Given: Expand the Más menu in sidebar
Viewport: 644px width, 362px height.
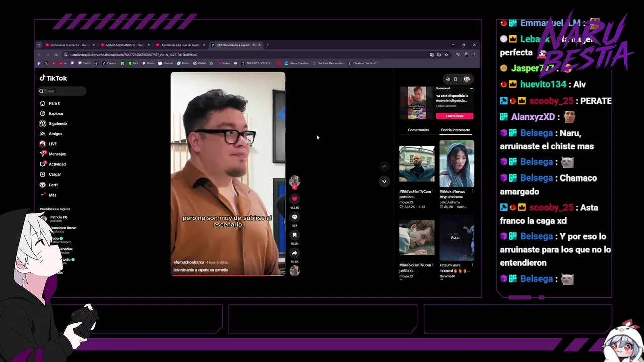Looking at the screenshot, I should tap(48, 195).
